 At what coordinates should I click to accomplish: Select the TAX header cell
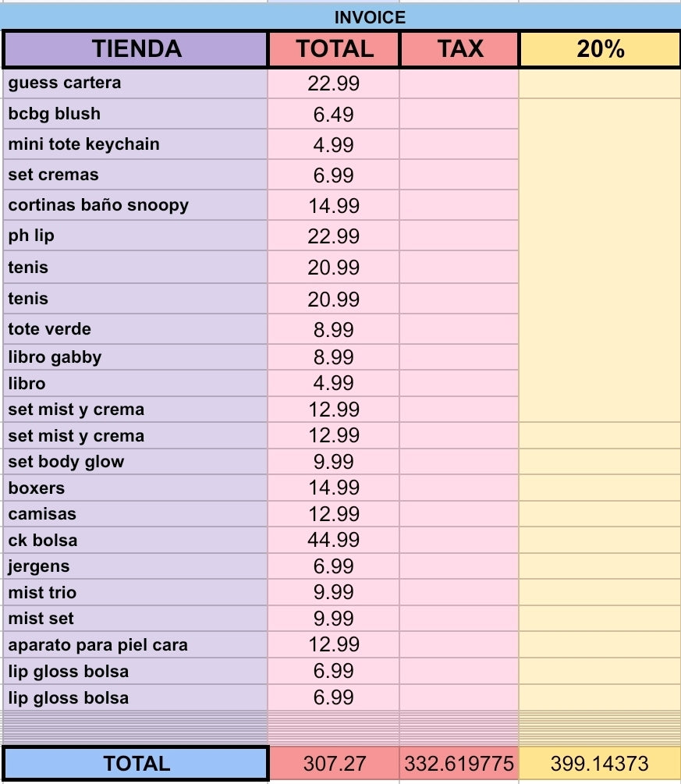coord(459,49)
